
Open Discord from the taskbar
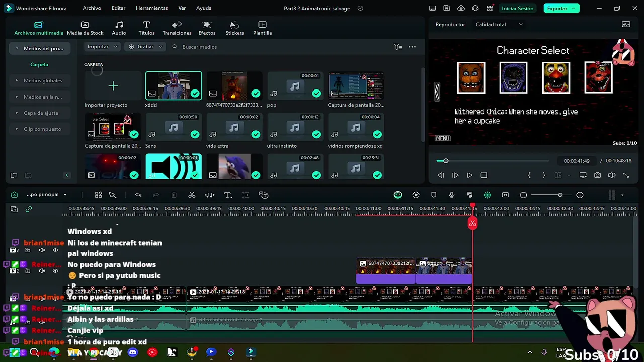pos(132,352)
